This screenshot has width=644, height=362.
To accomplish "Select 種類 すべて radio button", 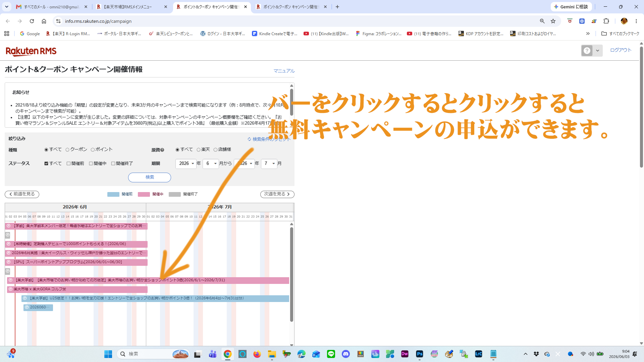I will click(x=46, y=150).
